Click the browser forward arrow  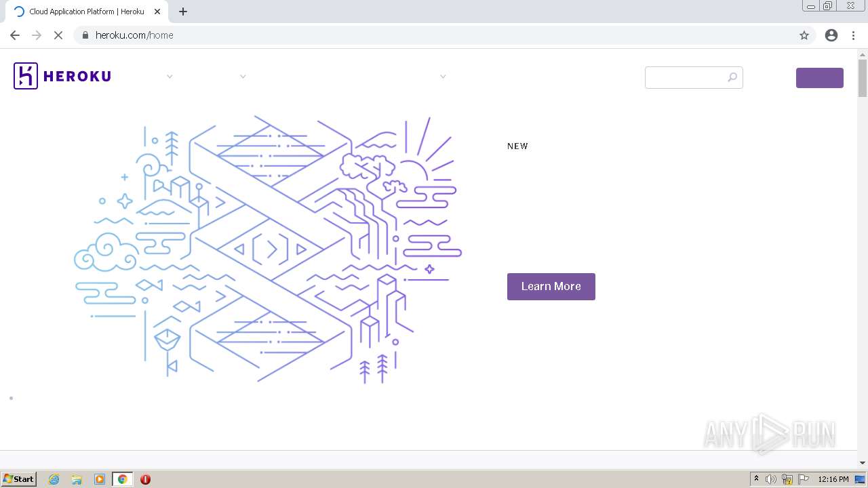click(37, 35)
